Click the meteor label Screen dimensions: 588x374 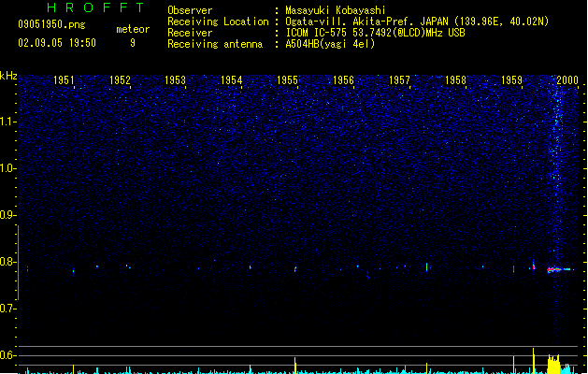[133, 29]
